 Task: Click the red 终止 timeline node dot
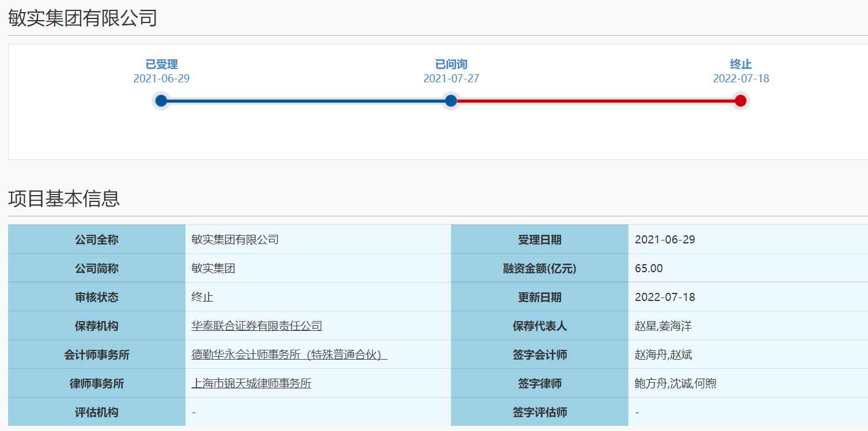tap(741, 101)
